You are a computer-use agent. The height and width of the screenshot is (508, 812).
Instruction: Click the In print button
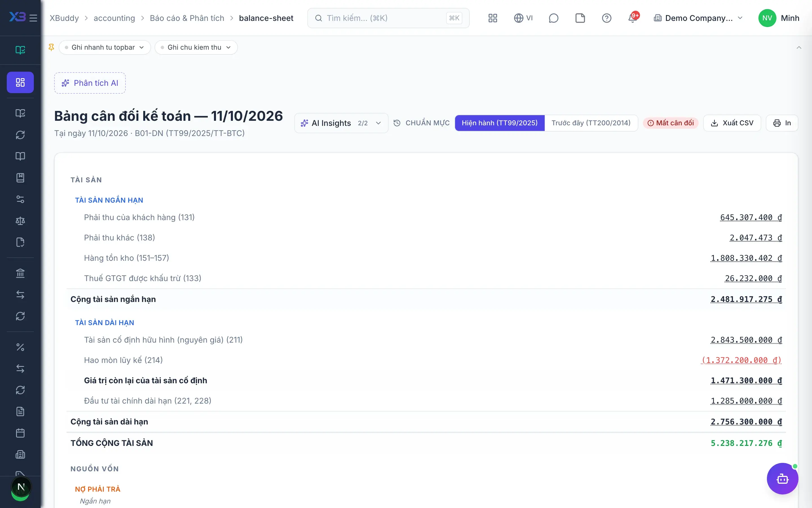click(x=782, y=123)
